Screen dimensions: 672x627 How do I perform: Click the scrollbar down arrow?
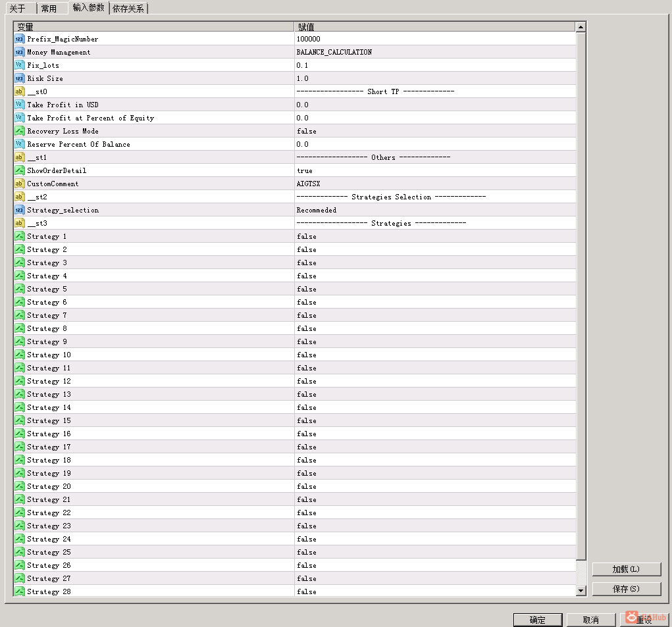click(x=581, y=591)
